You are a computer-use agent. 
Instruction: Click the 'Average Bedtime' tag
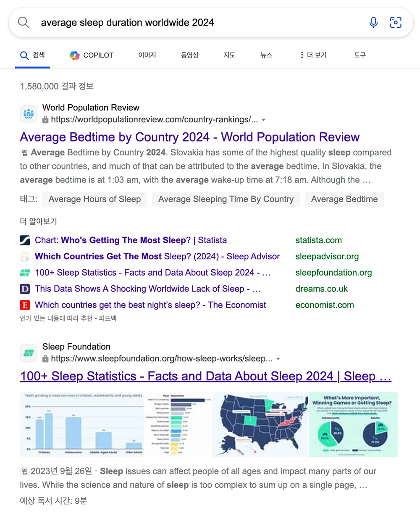[344, 199]
